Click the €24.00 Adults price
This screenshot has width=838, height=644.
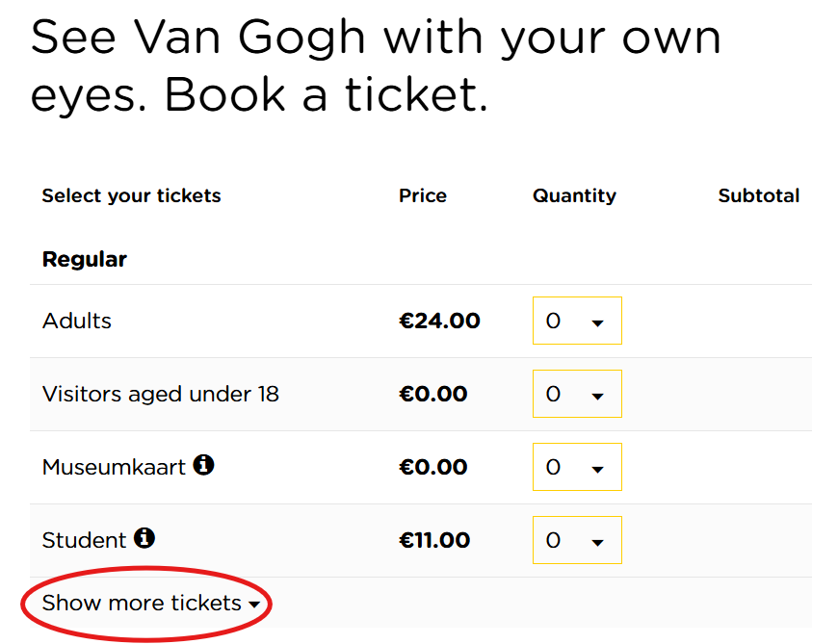439,321
